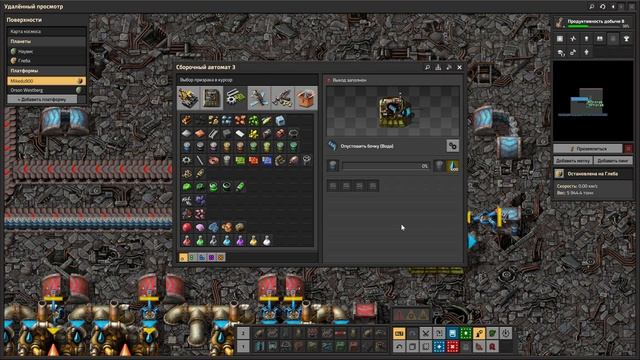Select planet Глеба in surfaces list
The width and height of the screenshot is (640, 360).
pos(47,60)
